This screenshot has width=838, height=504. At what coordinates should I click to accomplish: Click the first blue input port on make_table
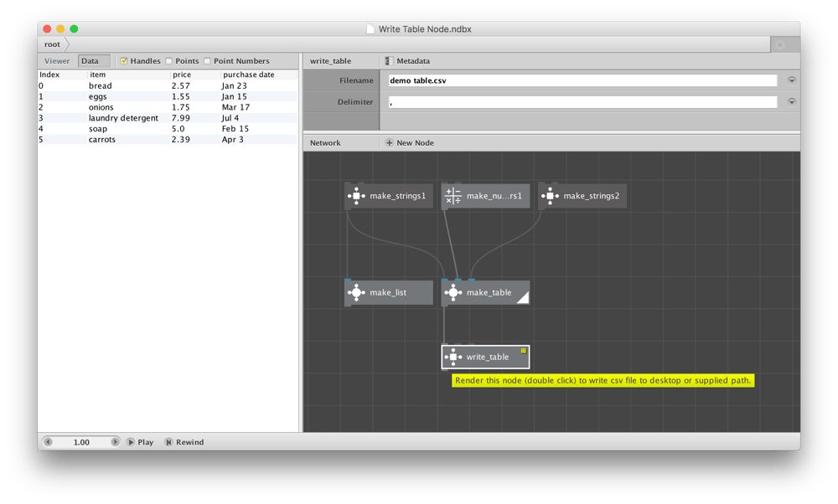(x=445, y=280)
